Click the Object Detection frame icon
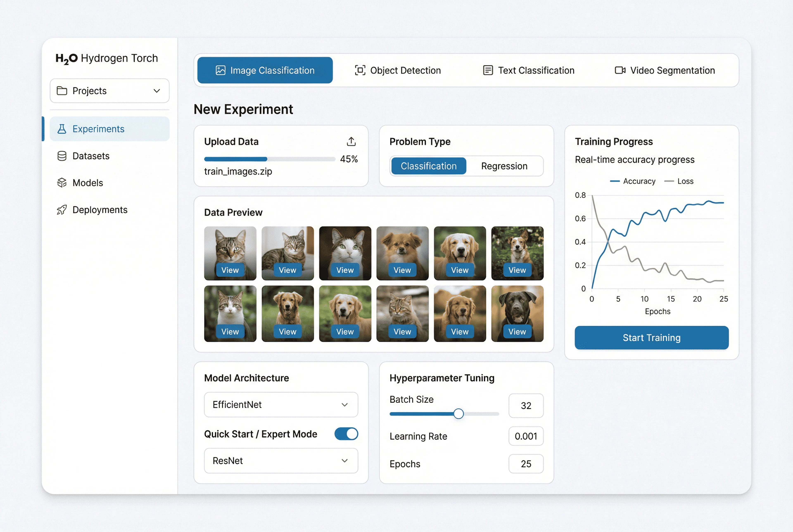Image resolution: width=793 pixels, height=532 pixels. pos(360,70)
